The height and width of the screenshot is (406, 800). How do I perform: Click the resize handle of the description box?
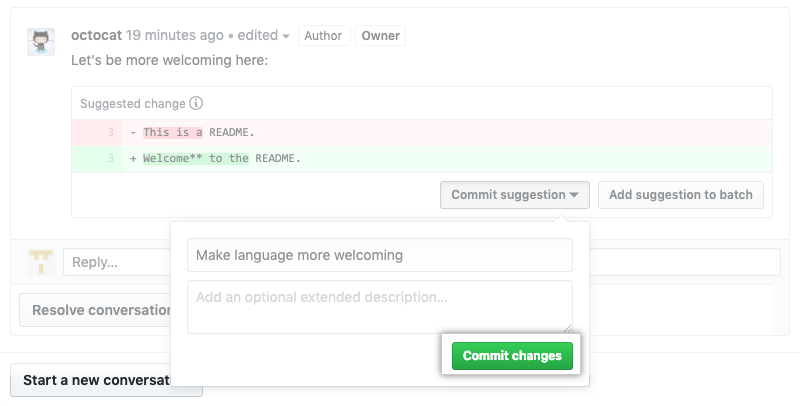click(568, 329)
